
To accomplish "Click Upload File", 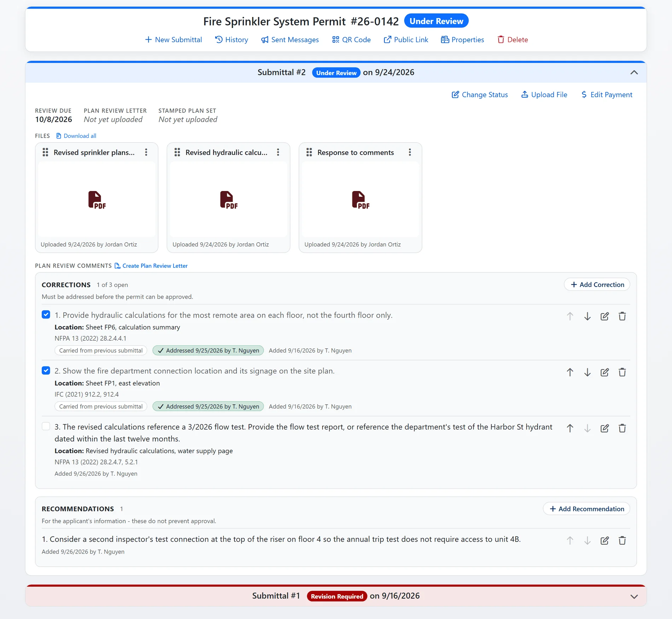I will 544,95.
